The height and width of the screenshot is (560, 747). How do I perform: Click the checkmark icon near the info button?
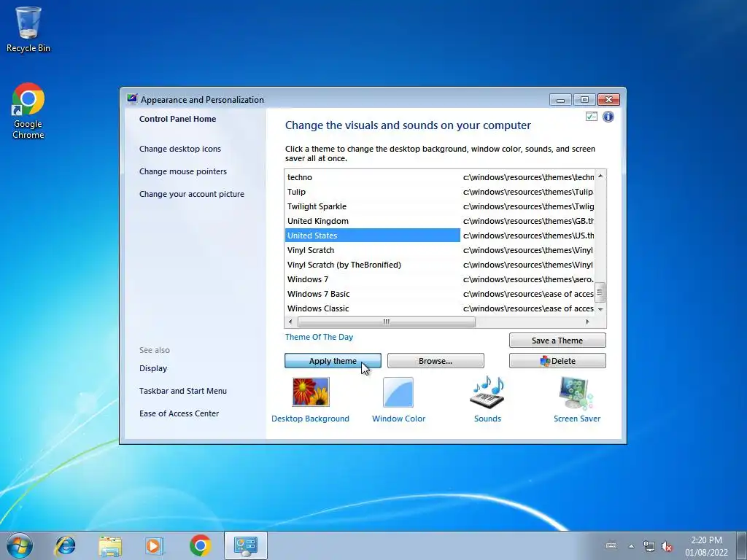[x=591, y=117]
